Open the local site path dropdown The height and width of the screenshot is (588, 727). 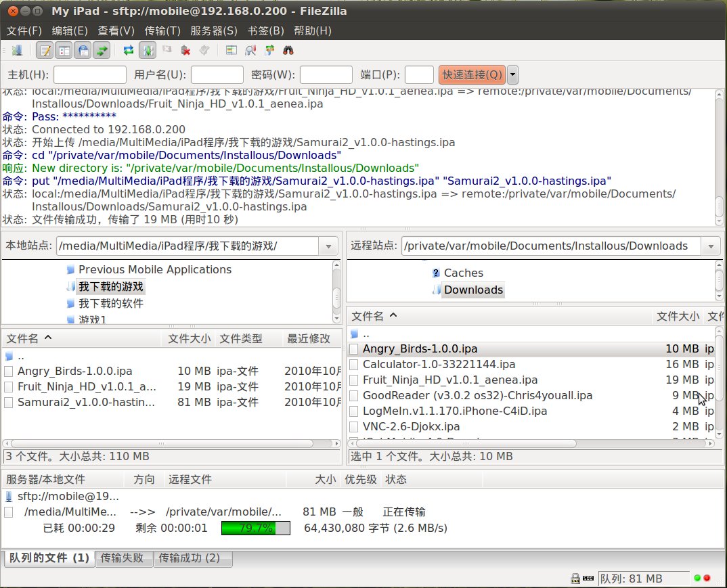pyautogui.click(x=328, y=246)
